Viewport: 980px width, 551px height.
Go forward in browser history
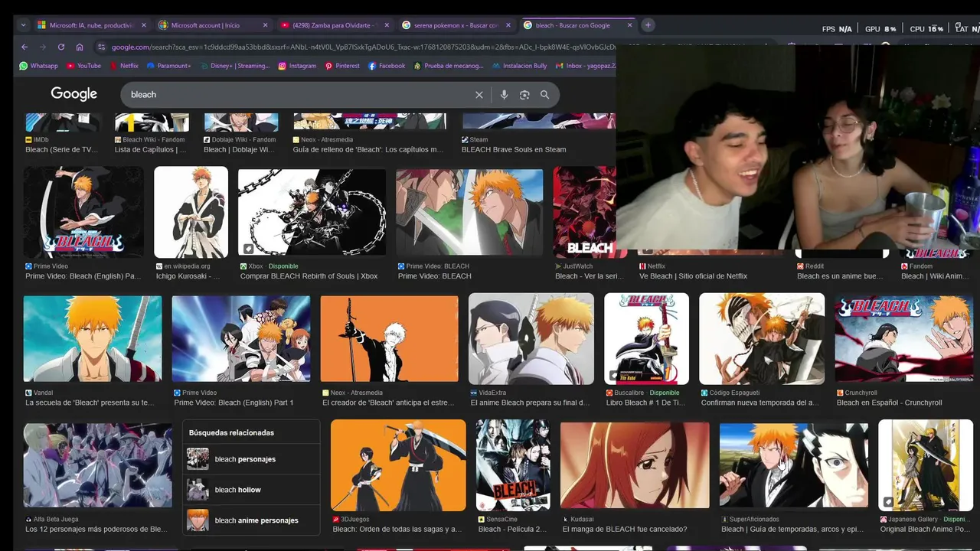[x=43, y=47]
